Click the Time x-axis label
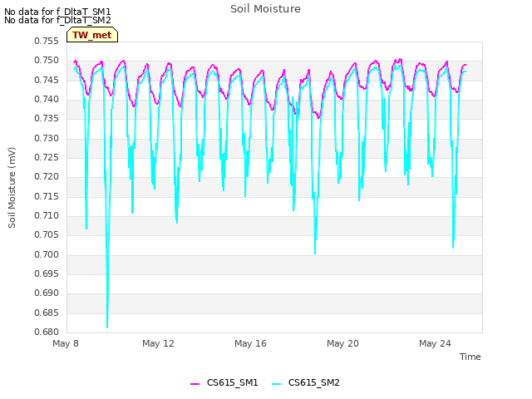 [x=470, y=357]
